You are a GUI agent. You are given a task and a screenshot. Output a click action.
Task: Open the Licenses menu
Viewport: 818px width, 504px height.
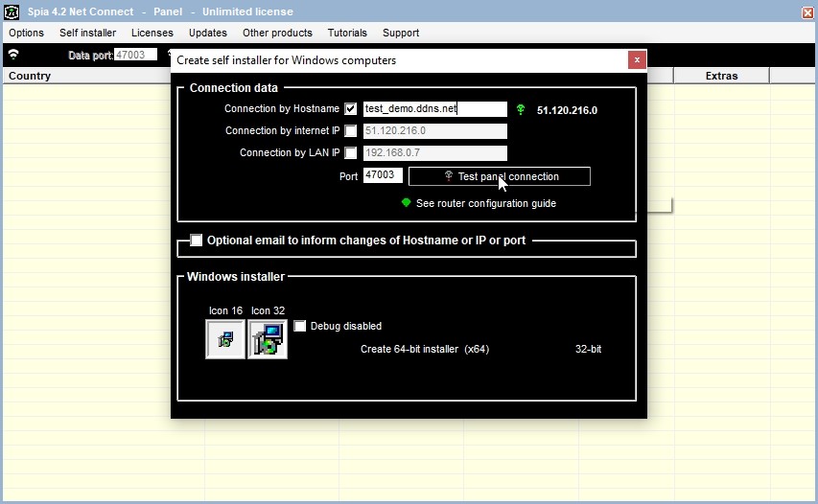(x=152, y=33)
